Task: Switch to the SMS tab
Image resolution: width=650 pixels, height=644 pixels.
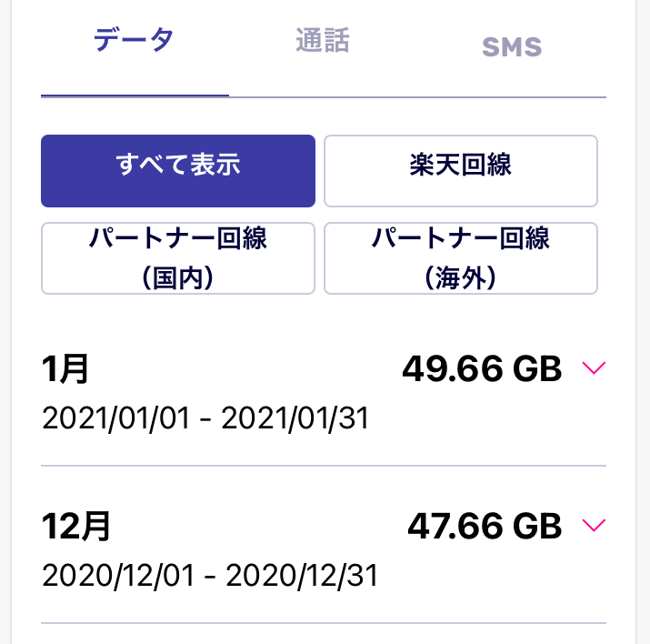Action: pyautogui.click(x=512, y=46)
